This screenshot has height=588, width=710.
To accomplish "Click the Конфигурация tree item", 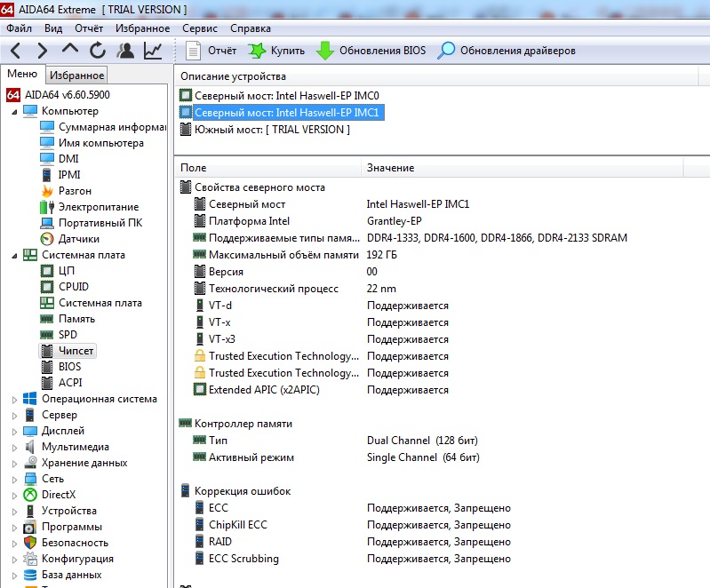I will pos(77,559).
